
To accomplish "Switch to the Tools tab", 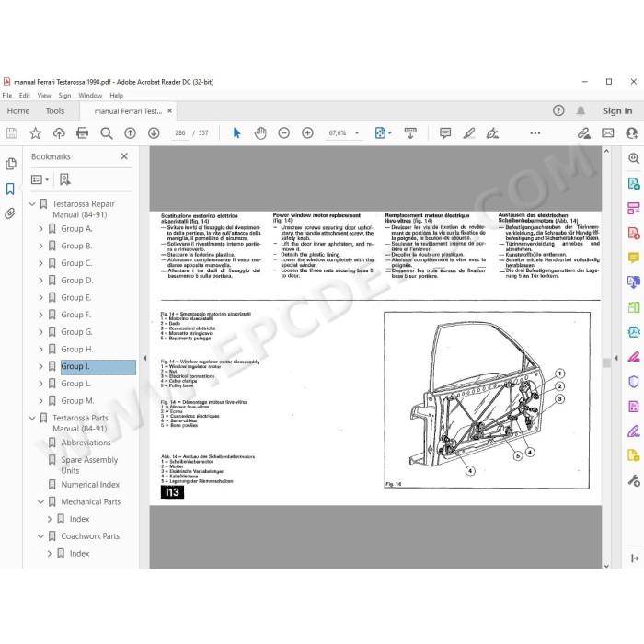I will [55, 111].
